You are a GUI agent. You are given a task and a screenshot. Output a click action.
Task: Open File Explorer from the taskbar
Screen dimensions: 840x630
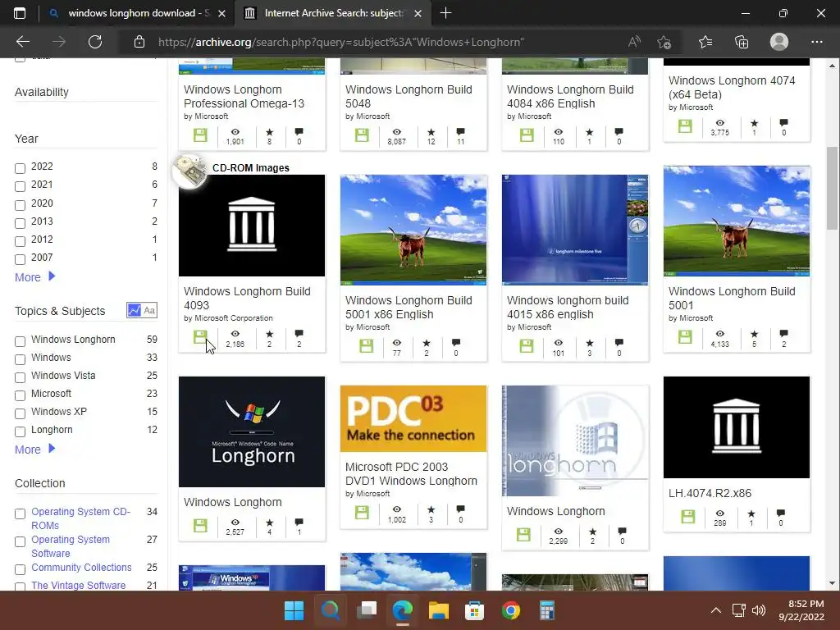pos(438,610)
